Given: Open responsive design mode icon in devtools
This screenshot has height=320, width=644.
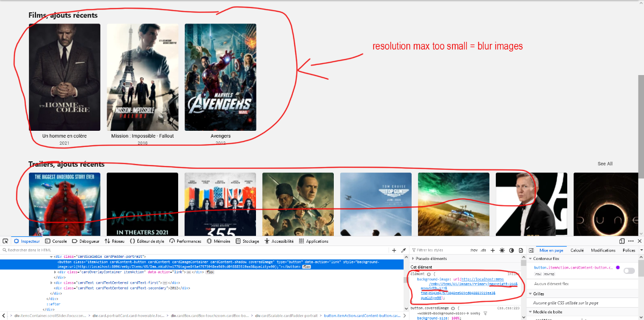Looking at the screenshot, I should (x=622, y=241).
